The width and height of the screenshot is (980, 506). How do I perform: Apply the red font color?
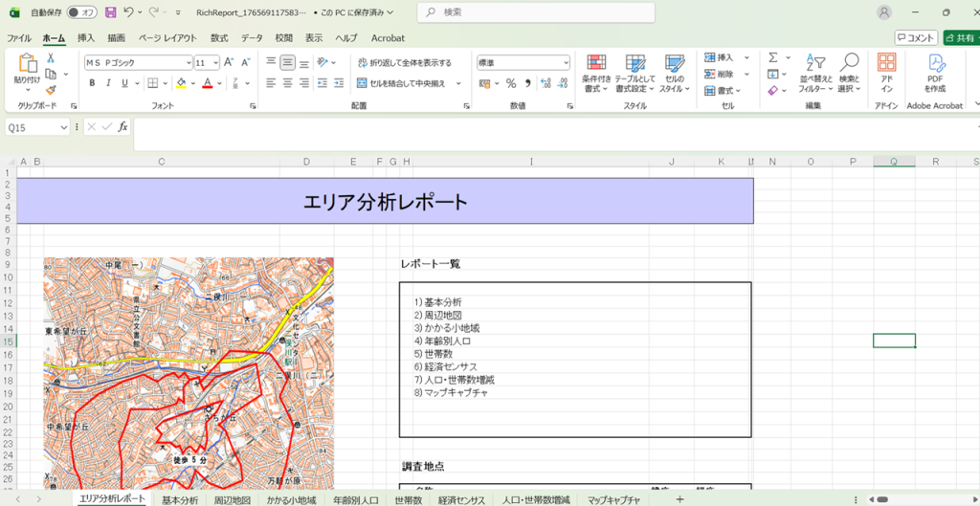click(208, 83)
